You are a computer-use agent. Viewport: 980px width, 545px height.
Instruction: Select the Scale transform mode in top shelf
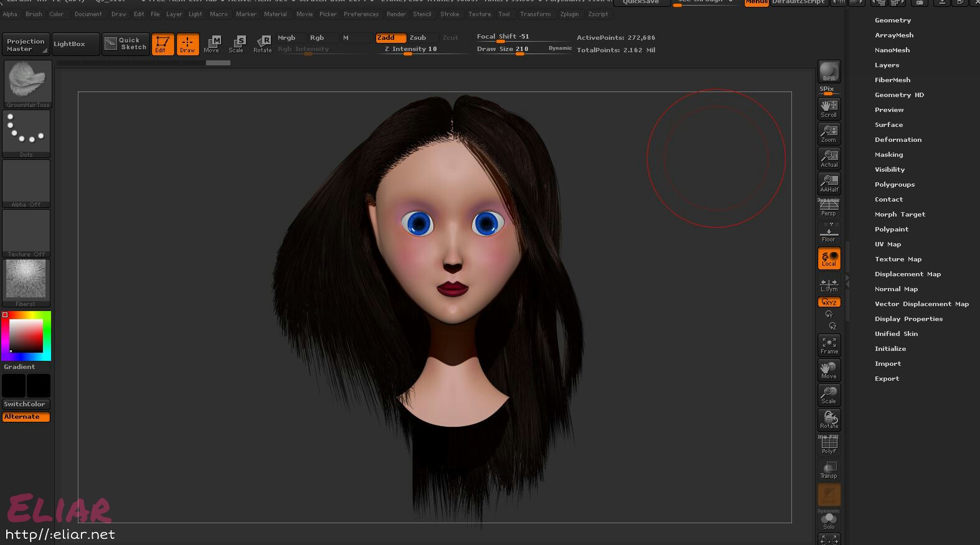pos(237,44)
